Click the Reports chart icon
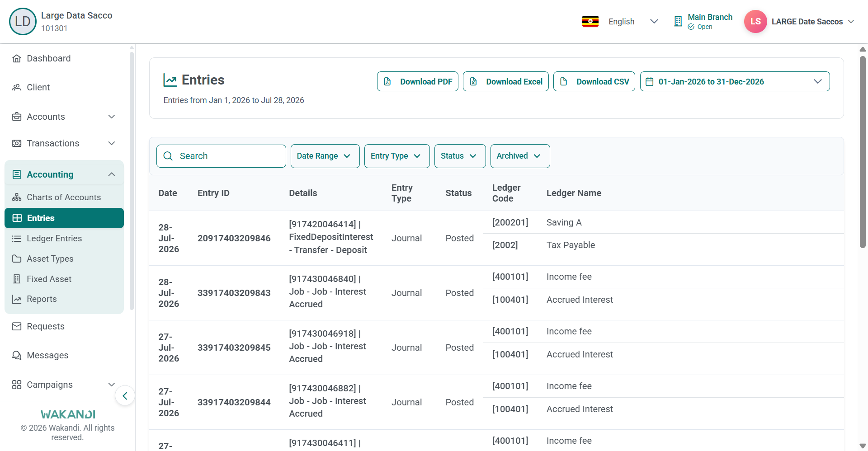This screenshot has height=451, width=868. pos(17,299)
